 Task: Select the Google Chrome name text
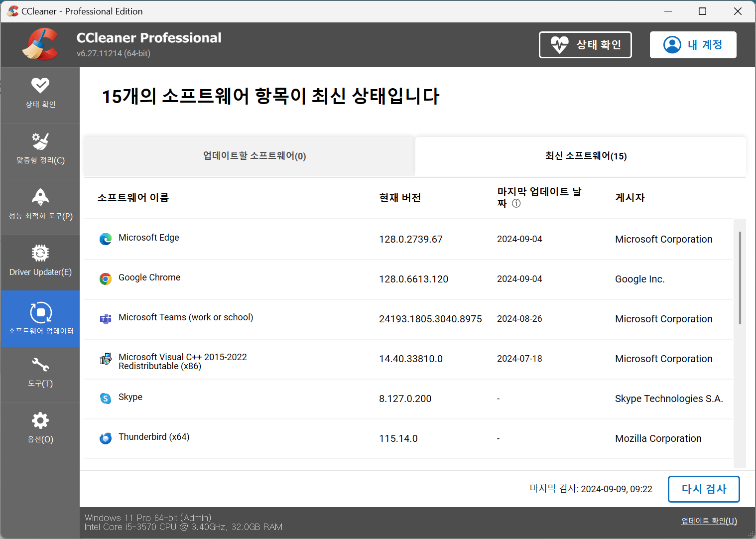[149, 277]
